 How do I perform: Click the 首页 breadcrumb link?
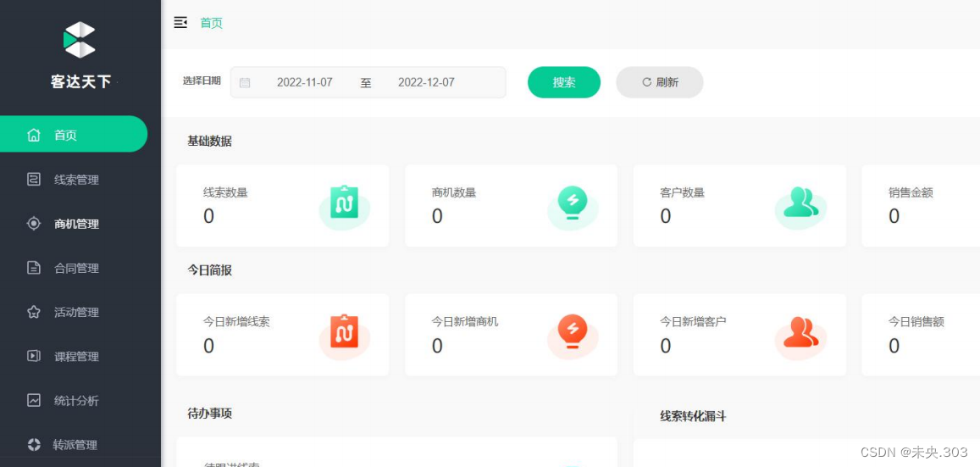(211, 23)
